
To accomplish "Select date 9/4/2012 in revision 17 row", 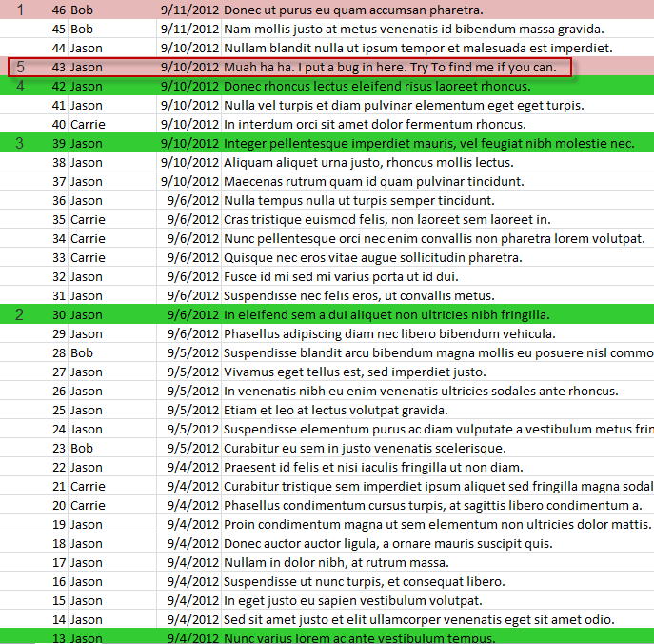I will 193,563.
